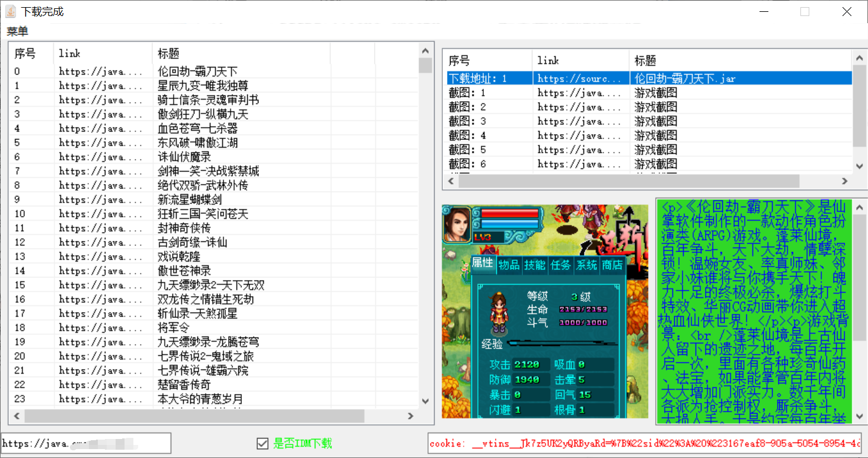
Task: Click into the red cookie text field
Action: tap(645, 443)
